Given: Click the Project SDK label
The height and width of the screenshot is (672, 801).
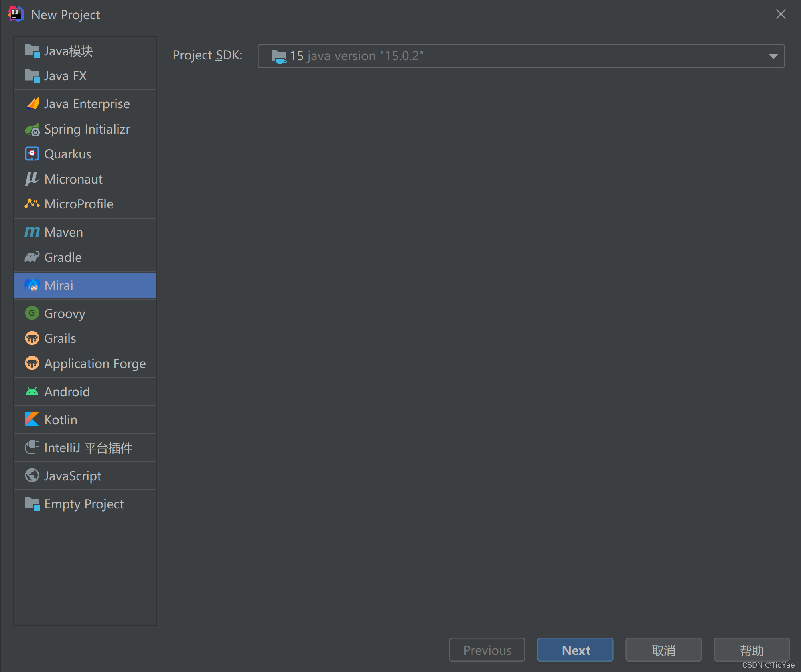Looking at the screenshot, I should click(x=207, y=55).
